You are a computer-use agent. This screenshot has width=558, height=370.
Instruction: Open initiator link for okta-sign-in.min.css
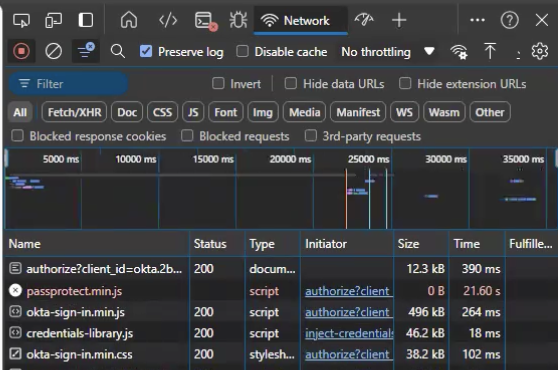point(349,354)
